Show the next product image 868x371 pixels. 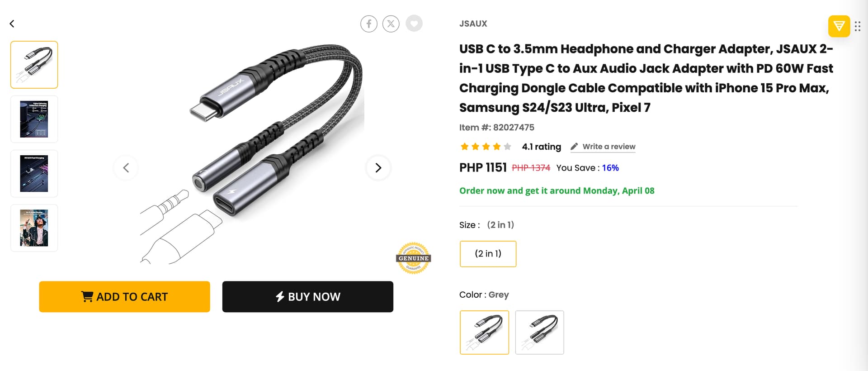click(x=378, y=168)
